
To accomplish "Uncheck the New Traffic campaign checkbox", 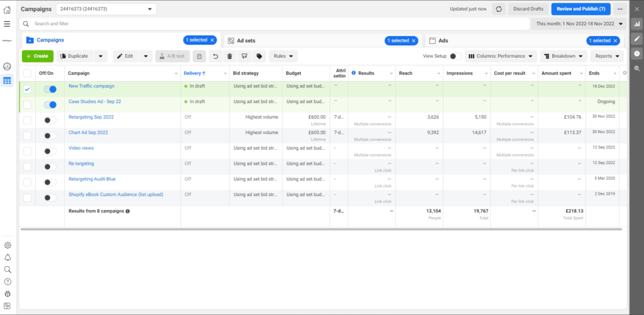I will 27,89.
